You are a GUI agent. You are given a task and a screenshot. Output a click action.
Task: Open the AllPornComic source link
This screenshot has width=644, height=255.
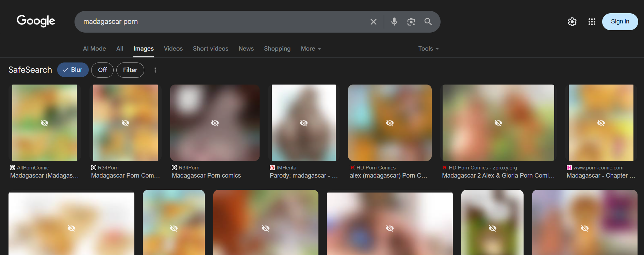(33, 167)
